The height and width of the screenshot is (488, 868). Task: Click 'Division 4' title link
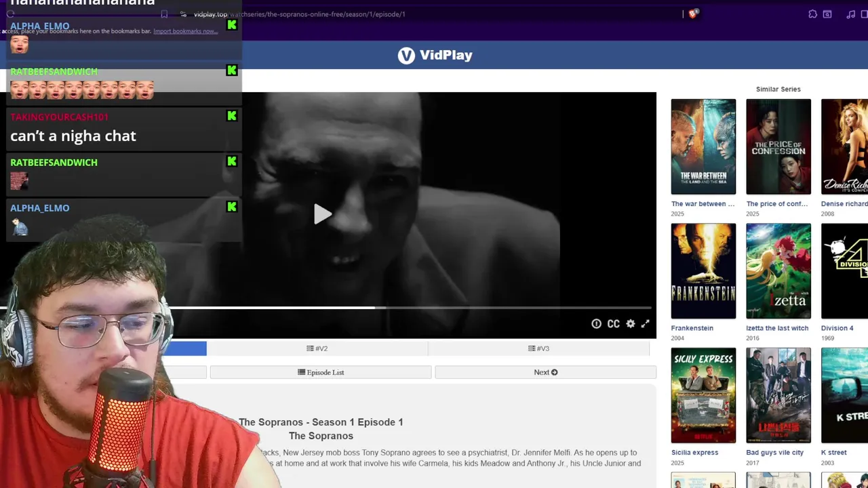pos(837,328)
